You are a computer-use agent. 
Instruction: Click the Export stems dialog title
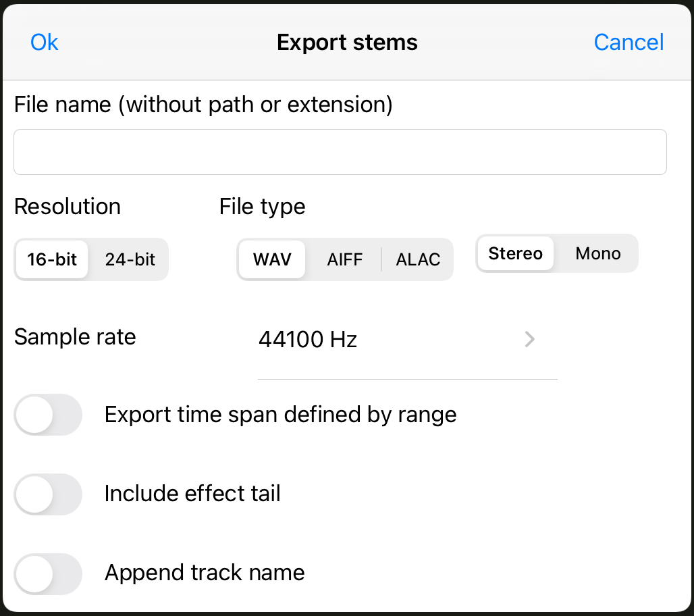pos(347,43)
